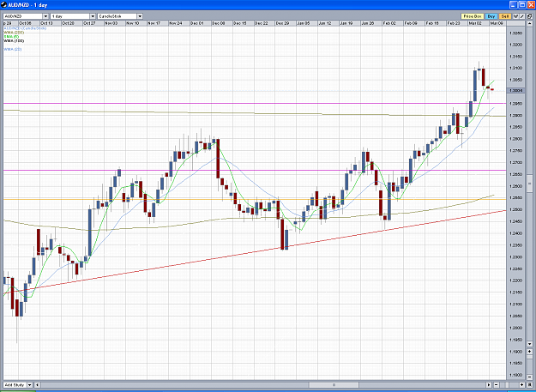This screenshot has height=392, width=536.
Task: Click the red ascending trendline
Action: [255, 252]
